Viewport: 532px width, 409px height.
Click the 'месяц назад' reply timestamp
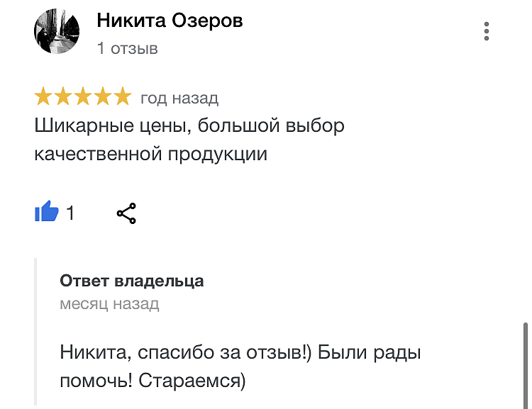(109, 303)
